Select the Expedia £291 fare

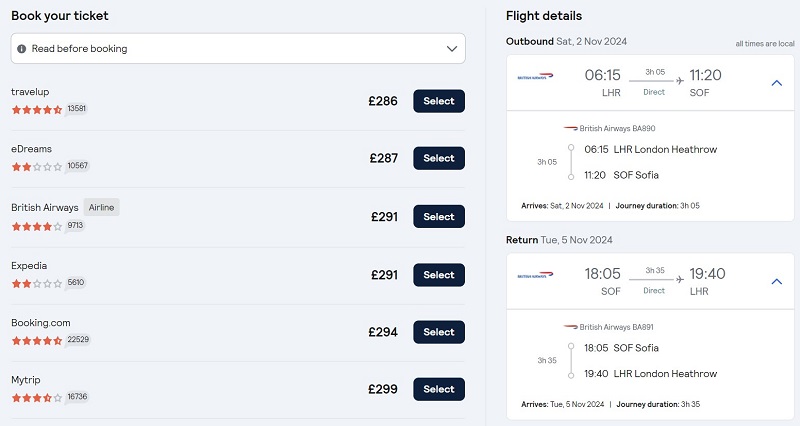(x=439, y=274)
